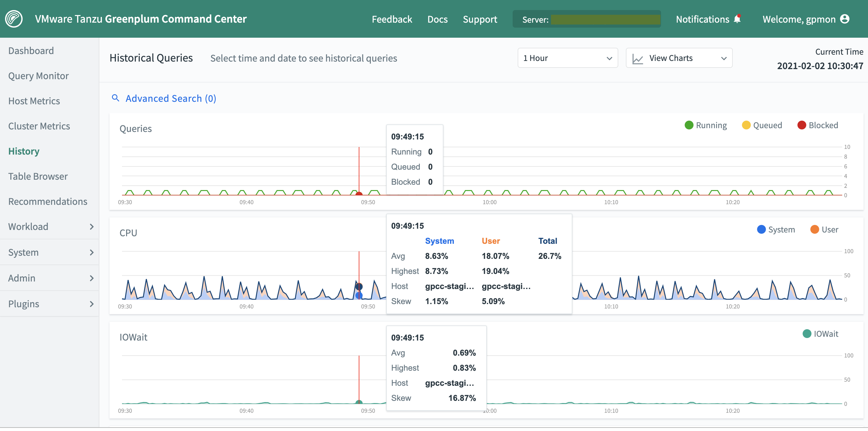
Task: Click the VMware Tanzu Greenplum Command Center title
Action: 141,19
